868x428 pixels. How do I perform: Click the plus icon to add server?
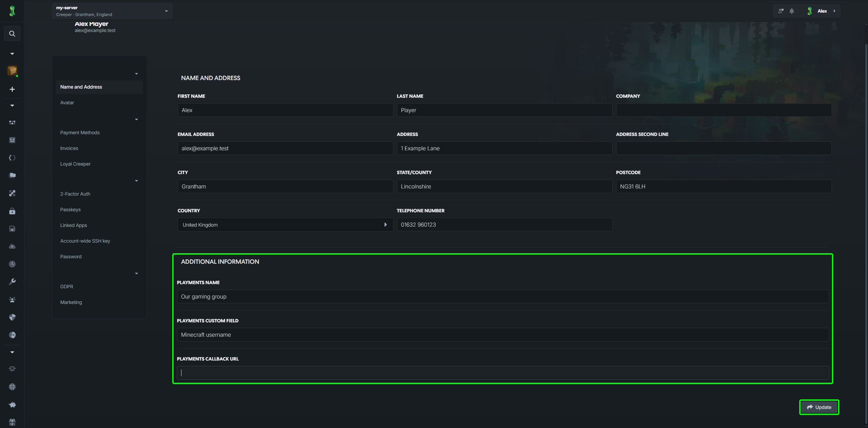click(12, 89)
